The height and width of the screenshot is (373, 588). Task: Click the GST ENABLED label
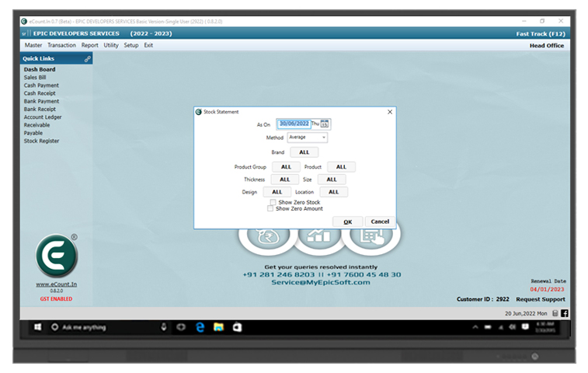point(56,299)
